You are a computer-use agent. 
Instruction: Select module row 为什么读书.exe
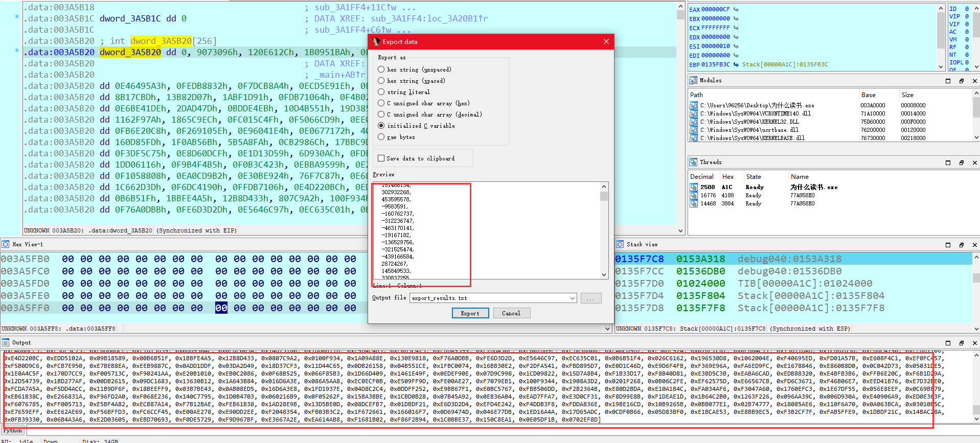pyautogui.click(x=830, y=105)
